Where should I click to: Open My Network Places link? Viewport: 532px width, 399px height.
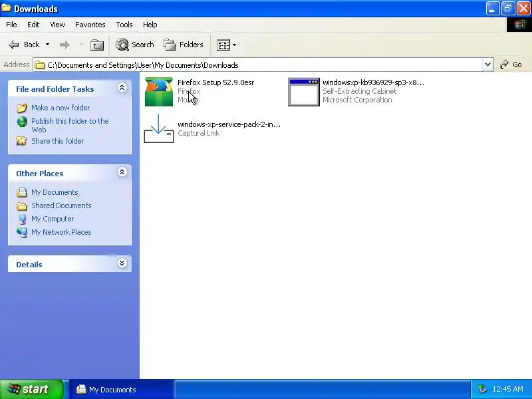(x=61, y=232)
